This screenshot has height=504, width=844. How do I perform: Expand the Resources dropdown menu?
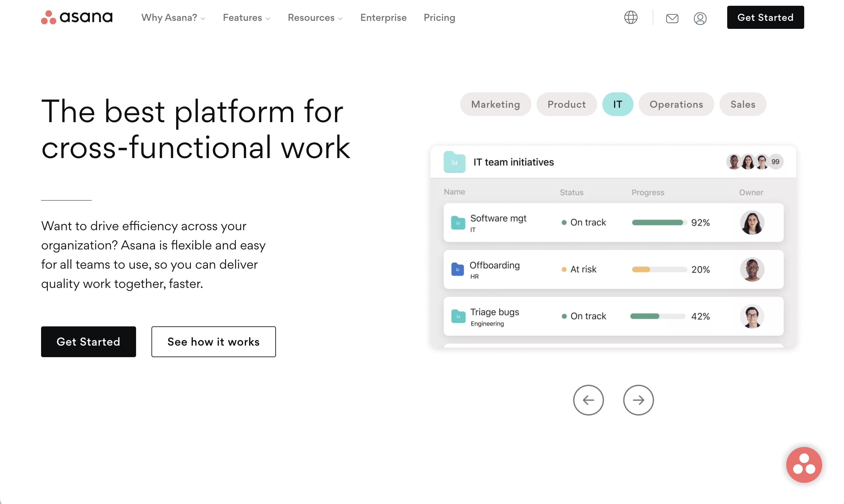point(314,17)
